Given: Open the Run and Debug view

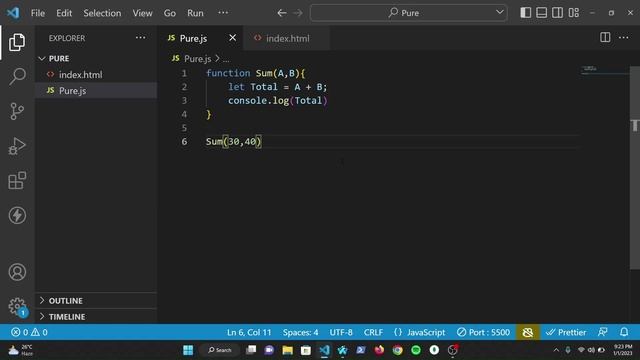Looking at the screenshot, I should [x=17, y=146].
